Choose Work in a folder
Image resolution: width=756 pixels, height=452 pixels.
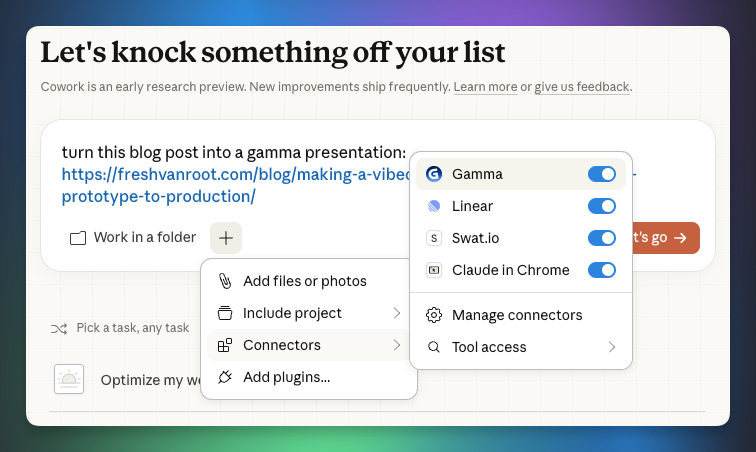[x=133, y=238]
